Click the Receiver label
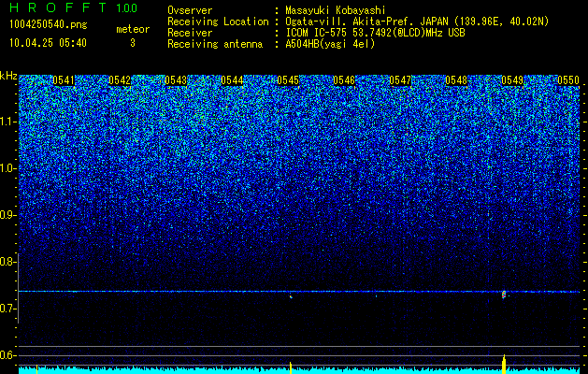Screen dimensions: 588x374 pyautogui.click(x=190, y=33)
